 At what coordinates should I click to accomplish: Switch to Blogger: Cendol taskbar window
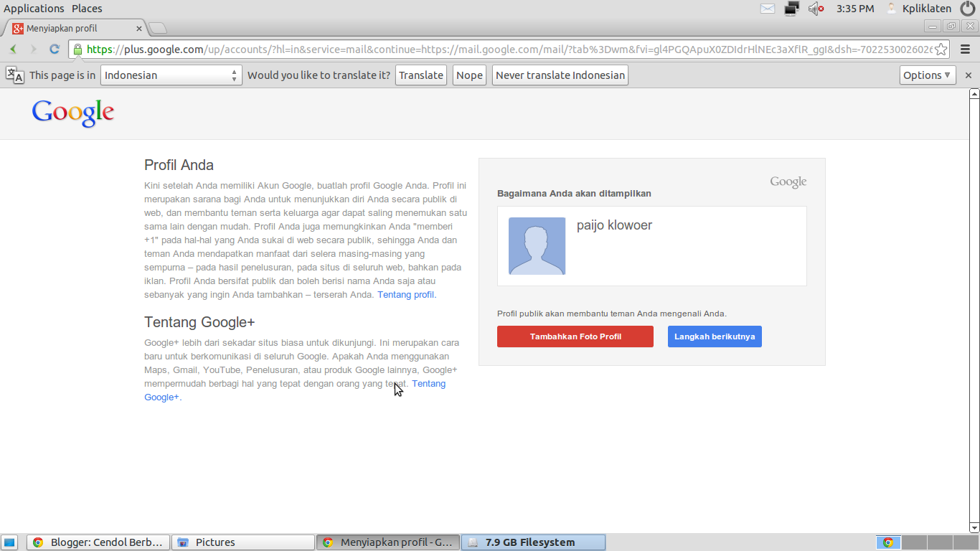click(98, 542)
